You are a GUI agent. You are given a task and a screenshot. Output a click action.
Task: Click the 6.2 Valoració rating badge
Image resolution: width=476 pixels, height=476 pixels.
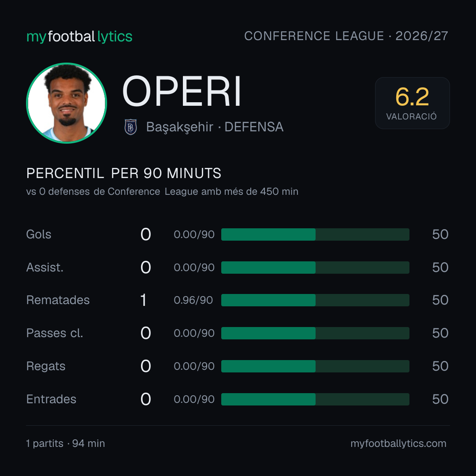412,103
